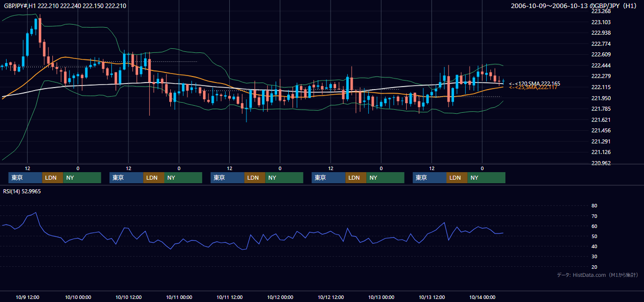Select the 10/13 00:00 time marker
The image size is (644, 302).
(381, 297)
